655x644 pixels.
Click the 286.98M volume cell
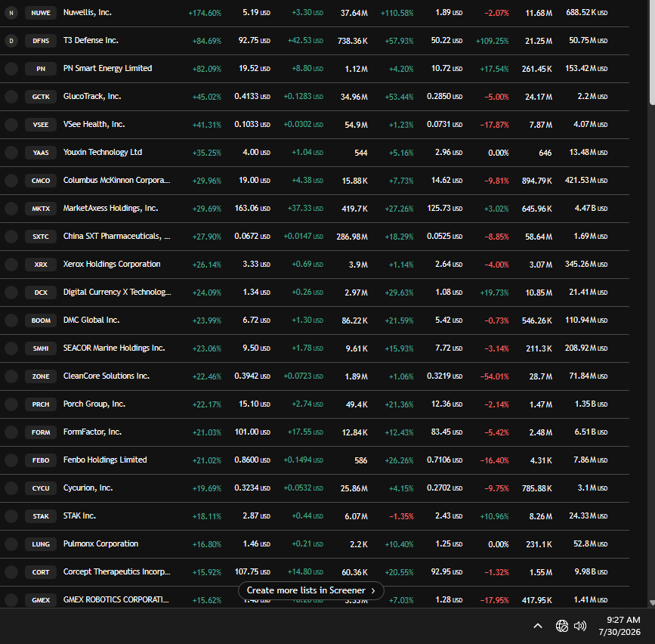pos(352,237)
